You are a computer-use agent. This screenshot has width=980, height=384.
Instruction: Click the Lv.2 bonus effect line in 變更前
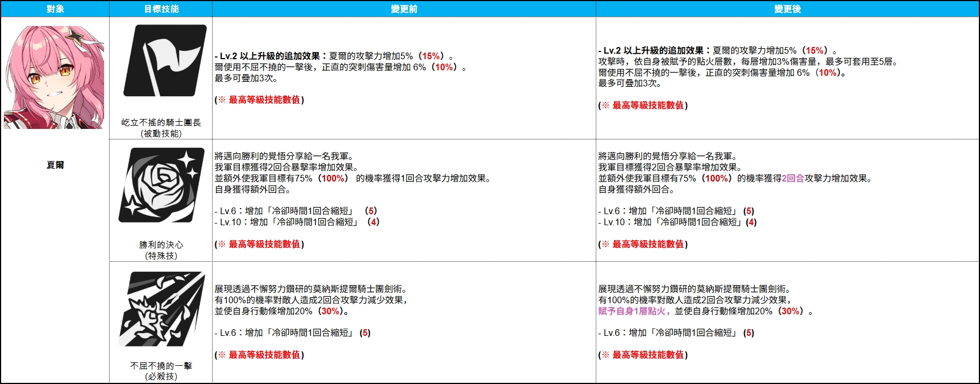pyautogui.click(x=334, y=56)
